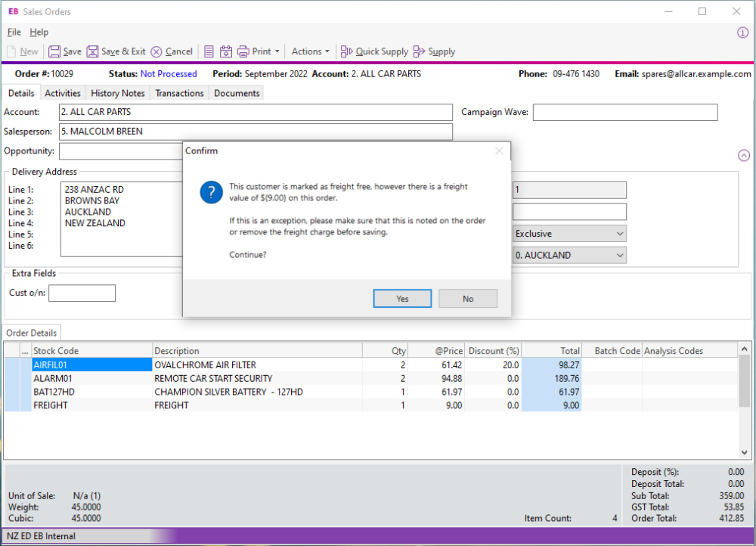This screenshot has width=756, height=546.
Task: Open the File menu
Action: click(x=13, y=33)
